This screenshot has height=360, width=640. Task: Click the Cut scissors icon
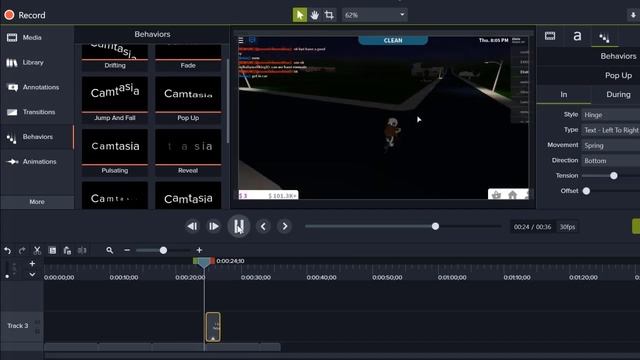tap(37, 250)
